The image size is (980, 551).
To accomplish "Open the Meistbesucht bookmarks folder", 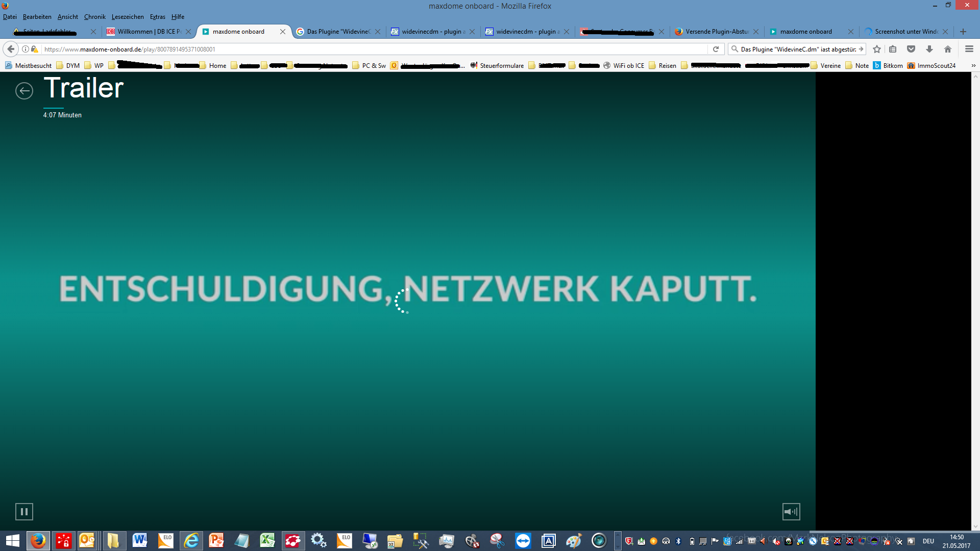I will click(29, 65).
